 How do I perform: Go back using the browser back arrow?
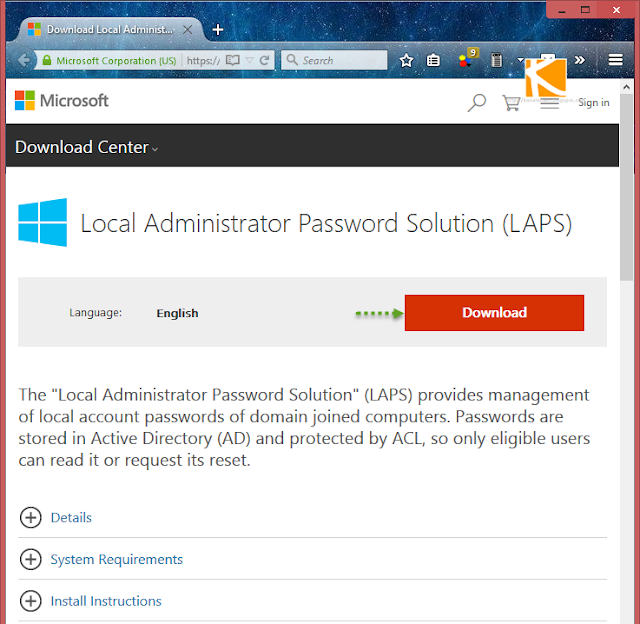[24, 60]
